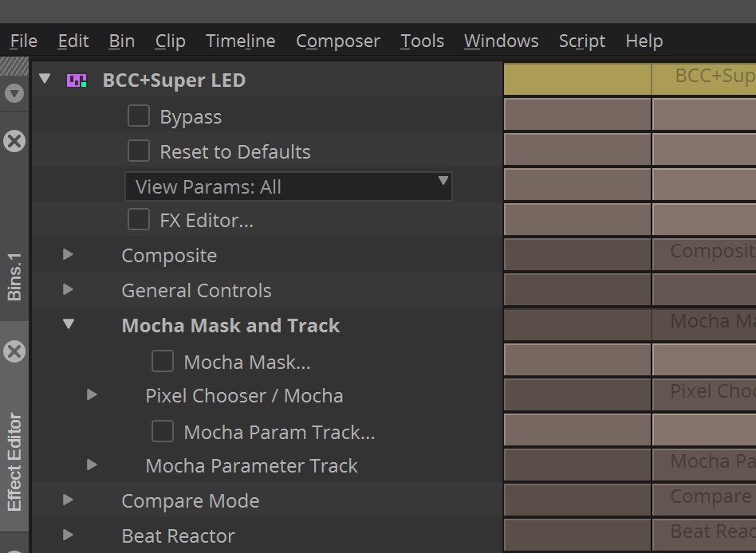Open the Tools menu

coord(422,41)
